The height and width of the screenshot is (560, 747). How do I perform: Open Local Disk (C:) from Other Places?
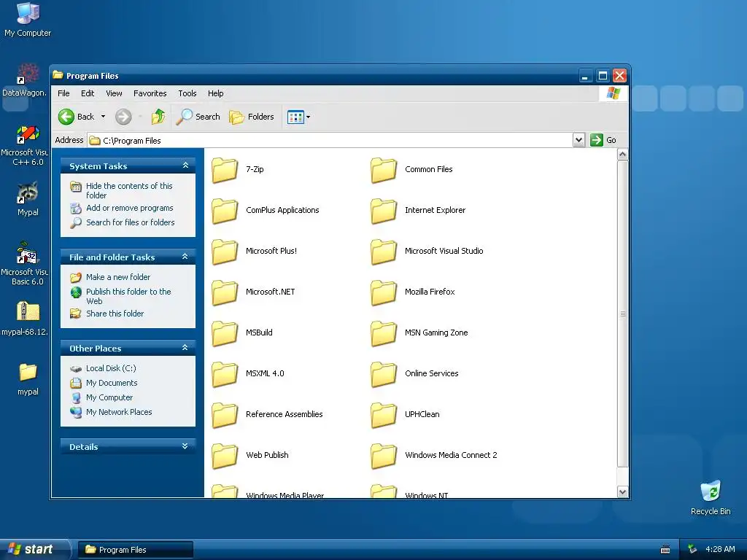point(111,368)
